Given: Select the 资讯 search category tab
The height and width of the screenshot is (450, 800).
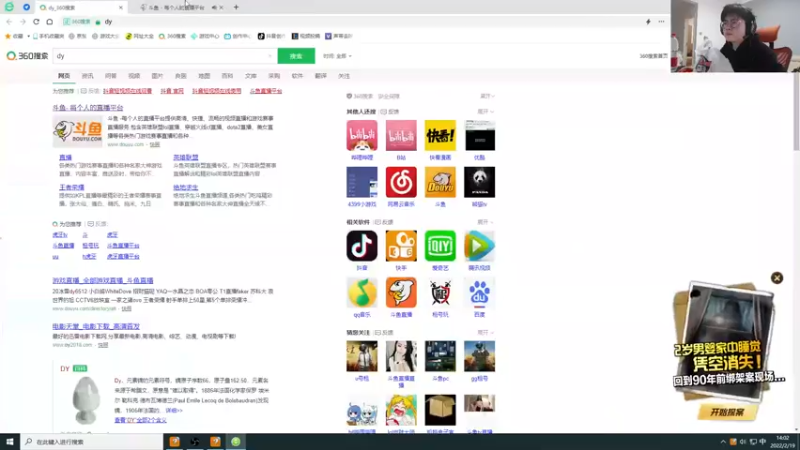Looking at the screenshot, I should click(87, 76).
